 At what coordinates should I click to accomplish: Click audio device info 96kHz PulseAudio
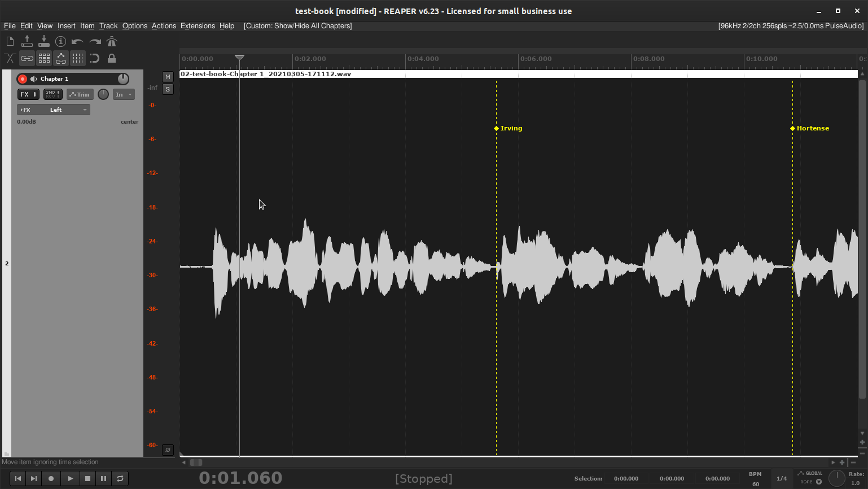tap(791, 26)
